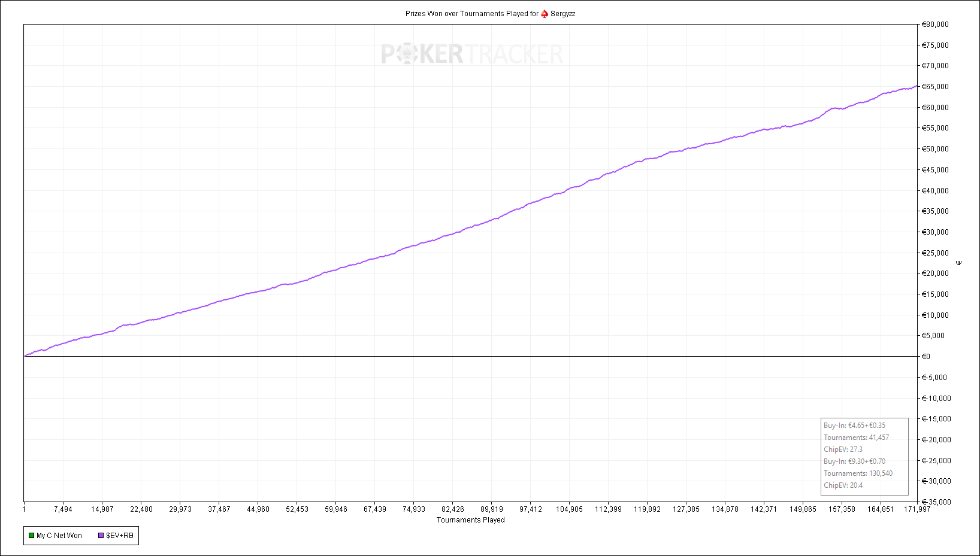
Task: Click 'ChipEV: 27.3' in the info box
Action: (843, 449)
